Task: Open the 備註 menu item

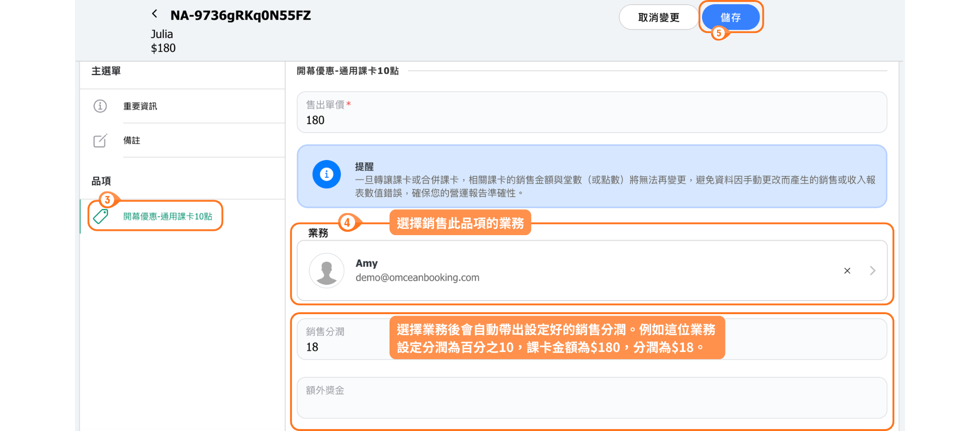Action: click(132, 140)
